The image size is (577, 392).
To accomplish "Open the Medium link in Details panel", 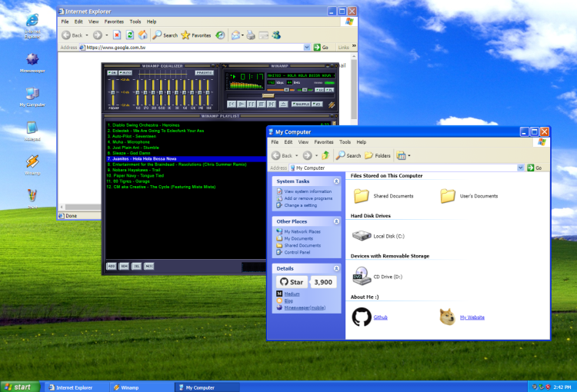I will click(x=292, y=294).
